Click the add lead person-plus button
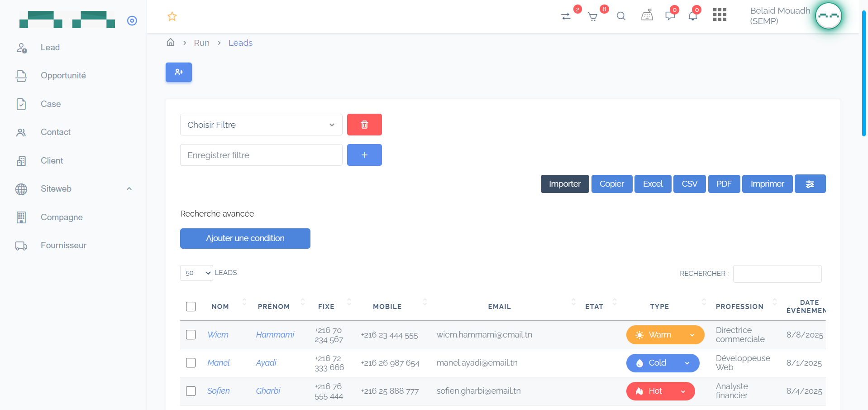Screen dimensions: 868x410 coord(179,72)
